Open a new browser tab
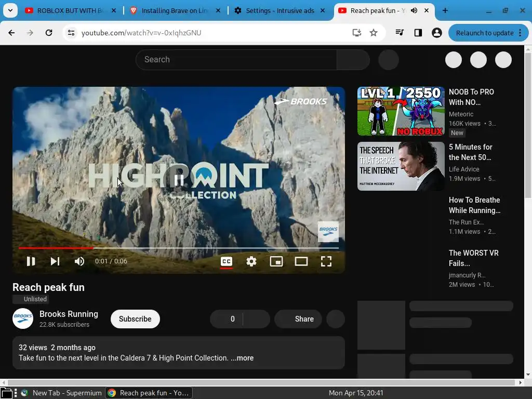Image resolution: width=532 pixels, height=399 pixels. point(445,10)
